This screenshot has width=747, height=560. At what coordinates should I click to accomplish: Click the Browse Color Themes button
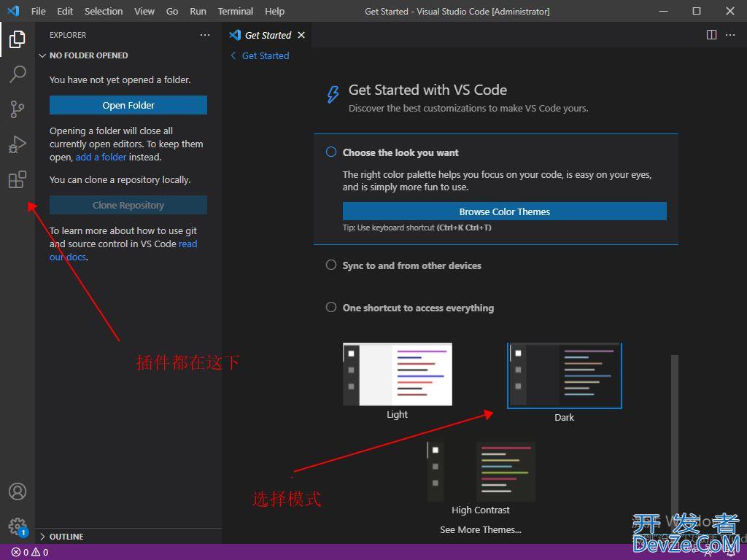click(505, 211)
